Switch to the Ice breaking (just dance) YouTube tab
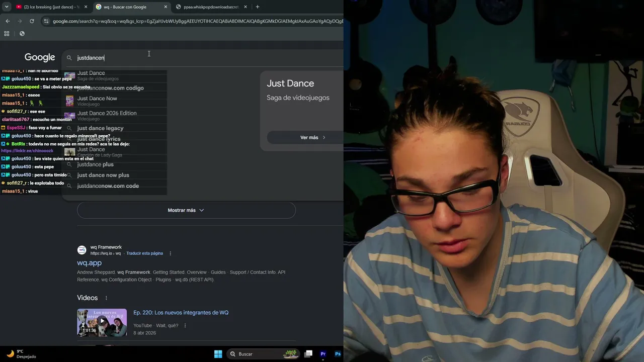 tap(50, 7)
